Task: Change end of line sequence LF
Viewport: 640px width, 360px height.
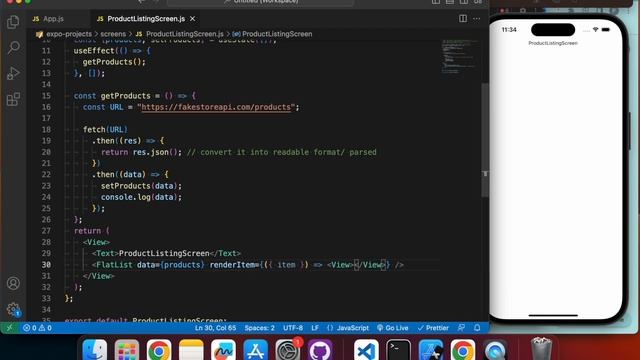Action: [x=315, y=328]
